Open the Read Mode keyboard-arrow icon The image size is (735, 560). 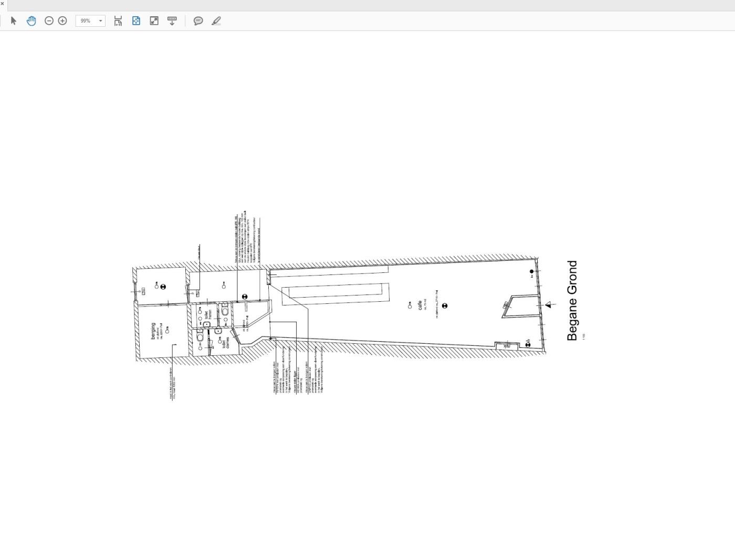(172, 21)
